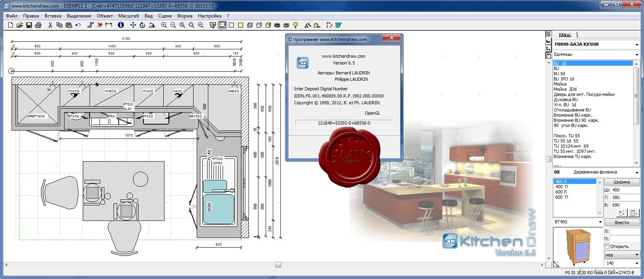644x279 pixels.
Task: Open object info with the blue 'i' icon
Action: coord(121,25)
